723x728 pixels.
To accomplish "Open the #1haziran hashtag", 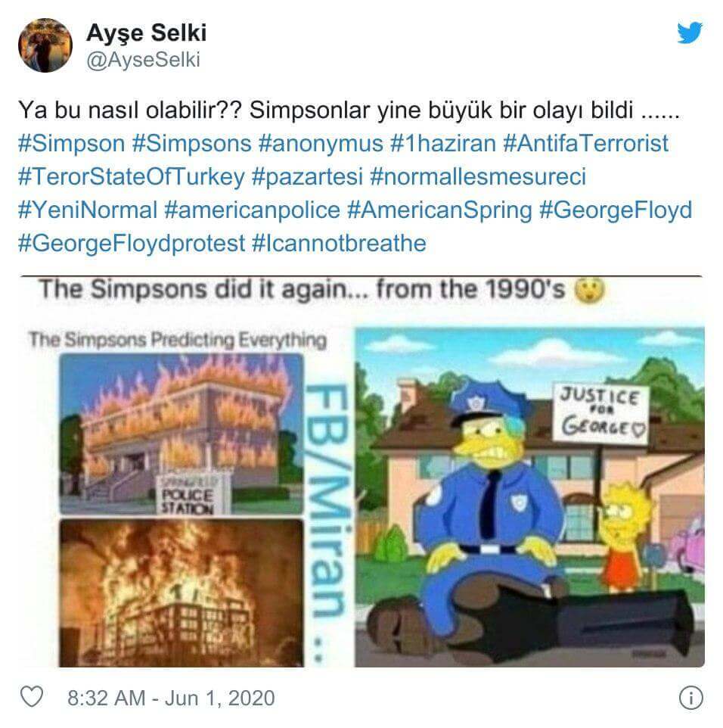I will [443, 144].
